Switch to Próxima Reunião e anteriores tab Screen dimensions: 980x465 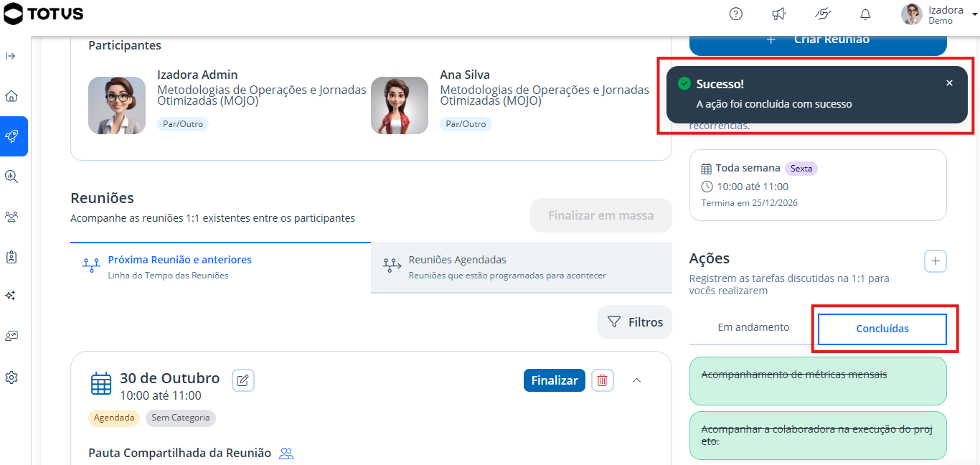pyautogui.click(x=221, y=267)
